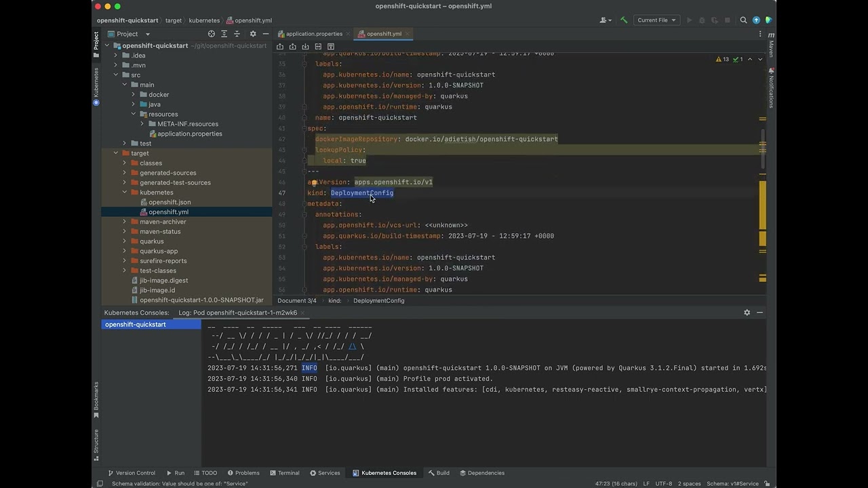The height and width of the screenshot is (488, 868).
Task: Click the fifth editor toolbar icon
Action: click(331, 47)
